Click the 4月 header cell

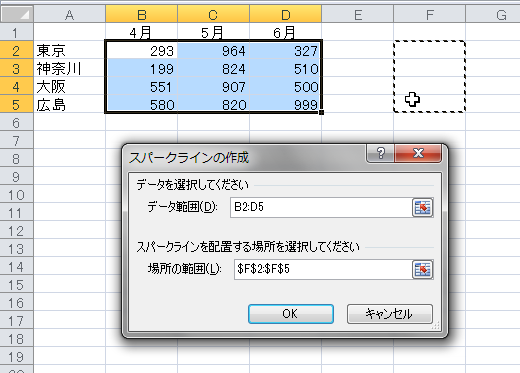(x=142, y=32)
